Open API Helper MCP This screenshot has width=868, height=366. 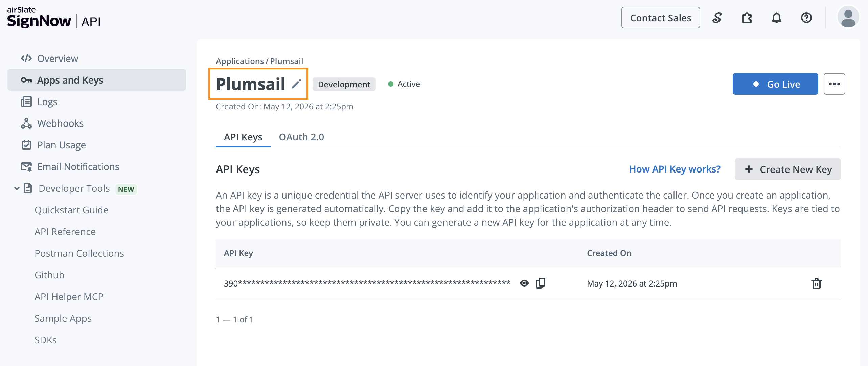tap(69, 297)
